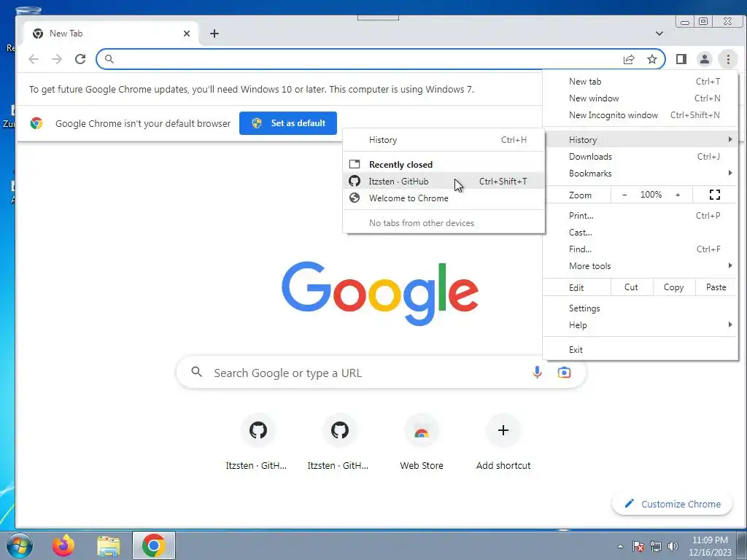Viewport: 747px width, 560px height.
Task: Open Downloads from the menu
Action: (x=640, y=157)
